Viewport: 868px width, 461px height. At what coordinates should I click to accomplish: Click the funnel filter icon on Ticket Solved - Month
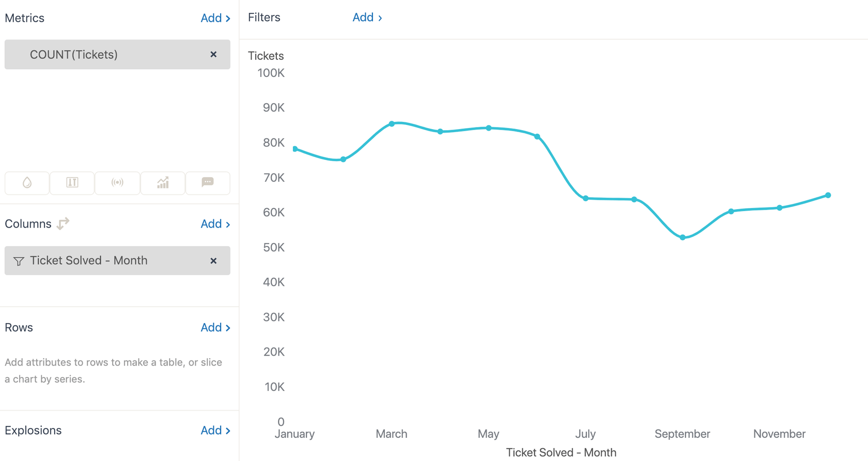[x=19, y=261]
